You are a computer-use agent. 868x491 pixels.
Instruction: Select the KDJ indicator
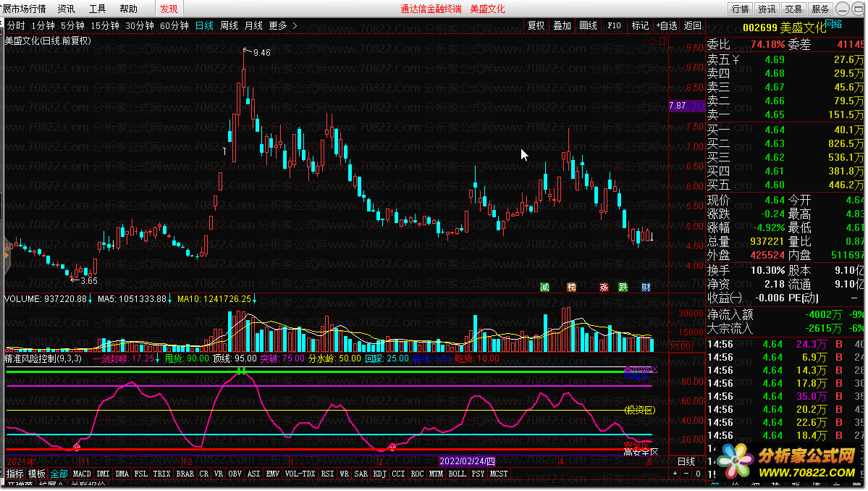380,474
